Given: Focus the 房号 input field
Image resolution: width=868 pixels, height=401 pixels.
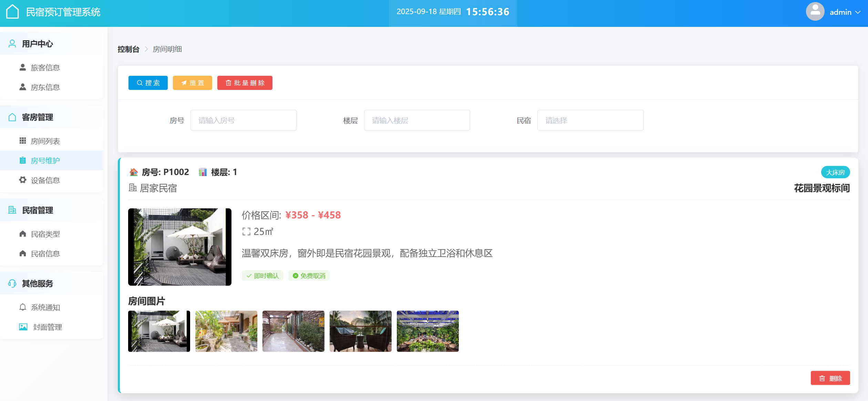Looking at the screenshot, I should [244, 120].
